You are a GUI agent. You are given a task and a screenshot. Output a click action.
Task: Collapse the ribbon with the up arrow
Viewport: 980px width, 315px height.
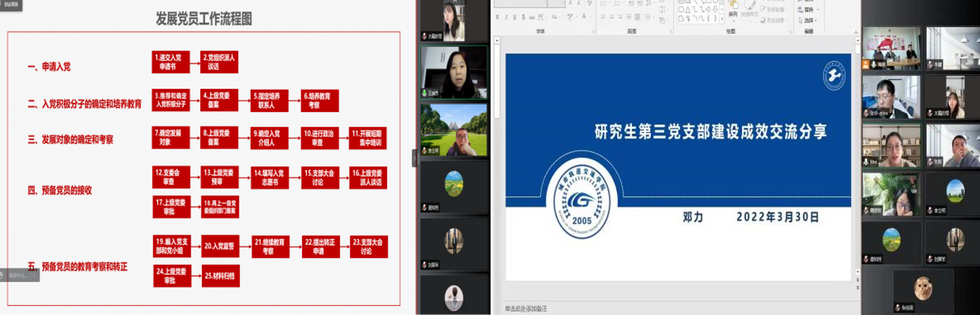[855, 32]
